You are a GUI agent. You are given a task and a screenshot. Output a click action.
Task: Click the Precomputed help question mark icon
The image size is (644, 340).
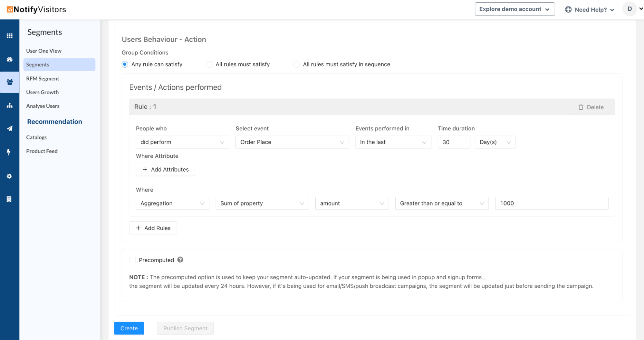pos(180,260)
